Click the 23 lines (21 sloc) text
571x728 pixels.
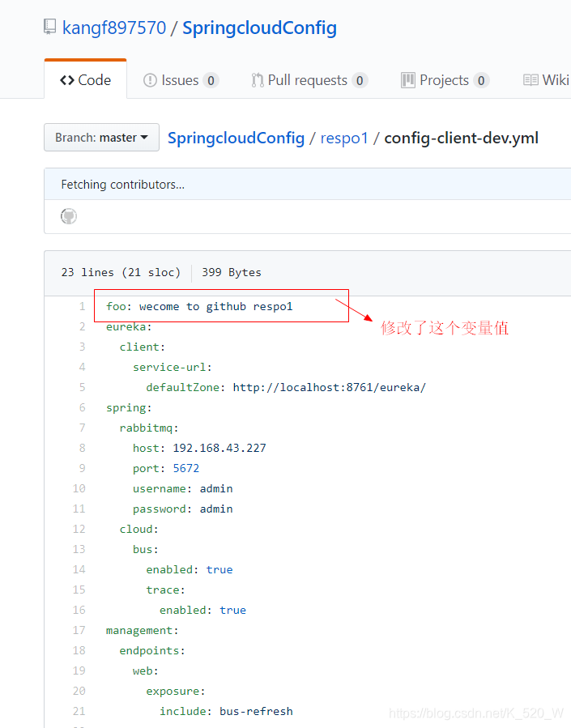pyautogui.click(x=121, y=272)
